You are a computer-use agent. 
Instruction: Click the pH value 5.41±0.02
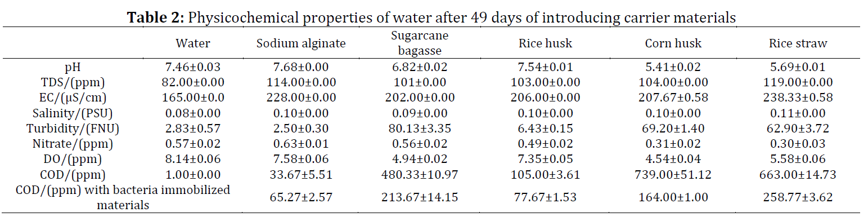[x=672, y=68]
